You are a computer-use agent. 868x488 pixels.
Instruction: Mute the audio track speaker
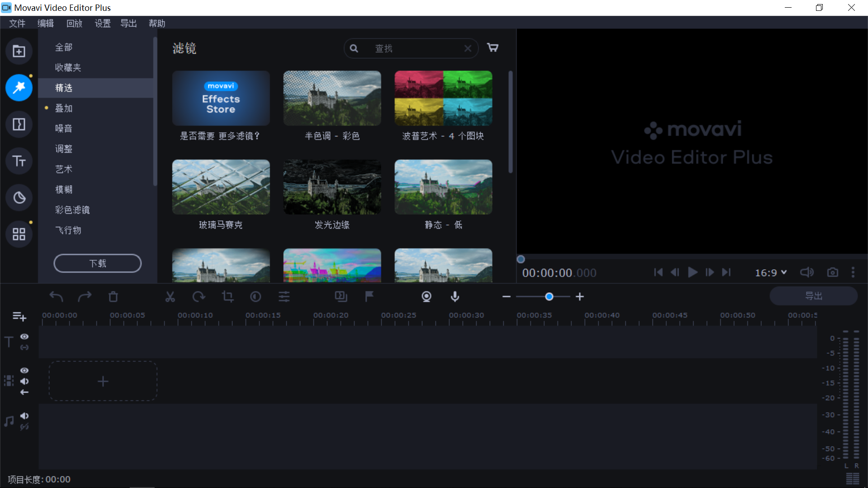point(24,416)
